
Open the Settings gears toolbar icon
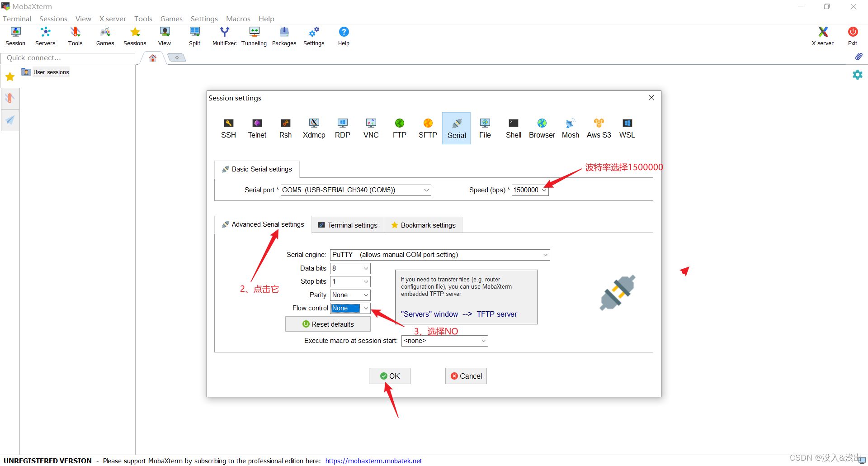314,36
